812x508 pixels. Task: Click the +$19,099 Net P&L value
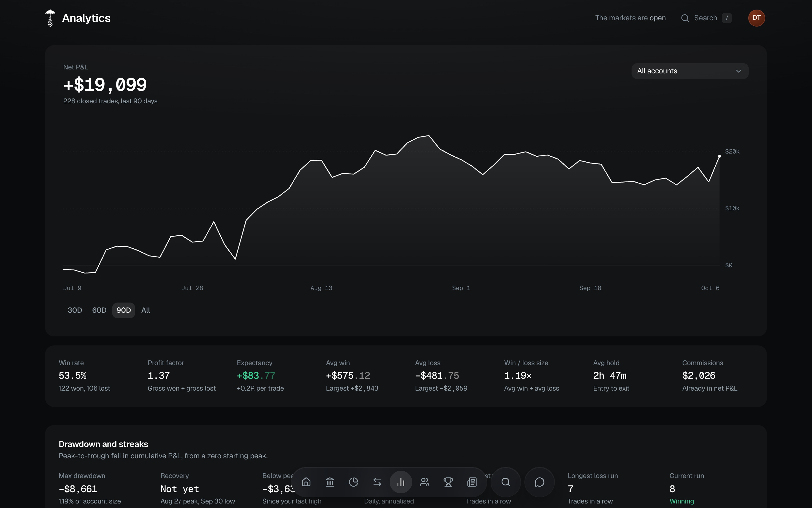click(105, 84)
